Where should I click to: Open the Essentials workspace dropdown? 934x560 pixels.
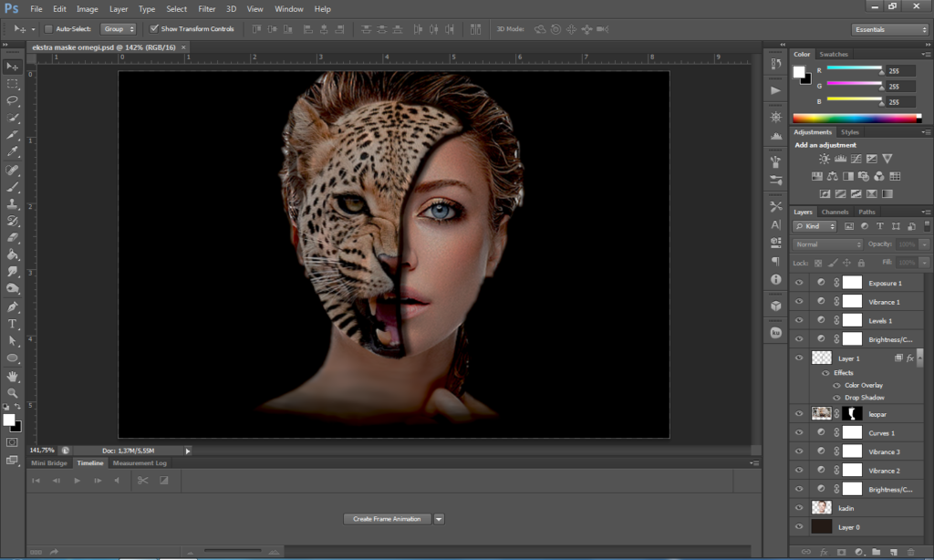tap(890, 29)
